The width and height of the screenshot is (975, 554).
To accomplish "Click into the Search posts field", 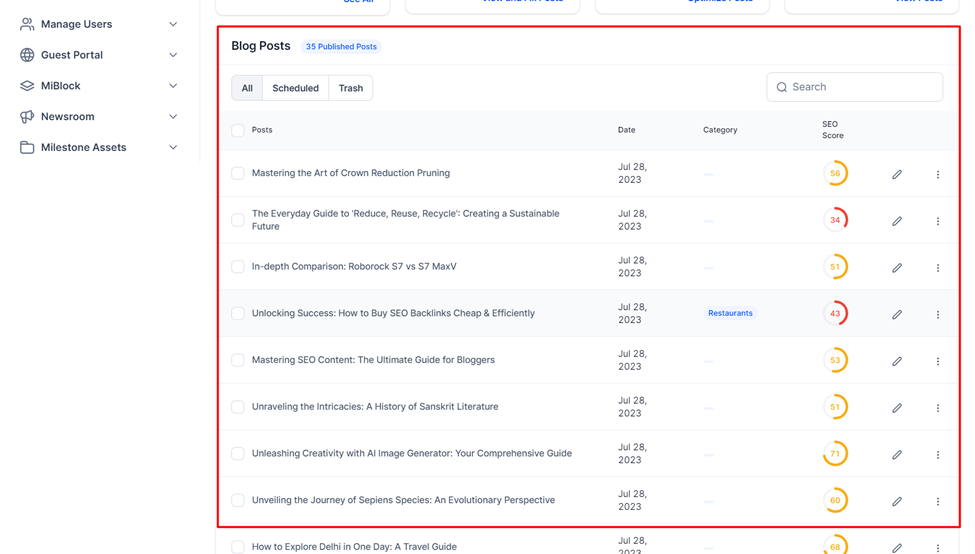I will click(854, 87).
